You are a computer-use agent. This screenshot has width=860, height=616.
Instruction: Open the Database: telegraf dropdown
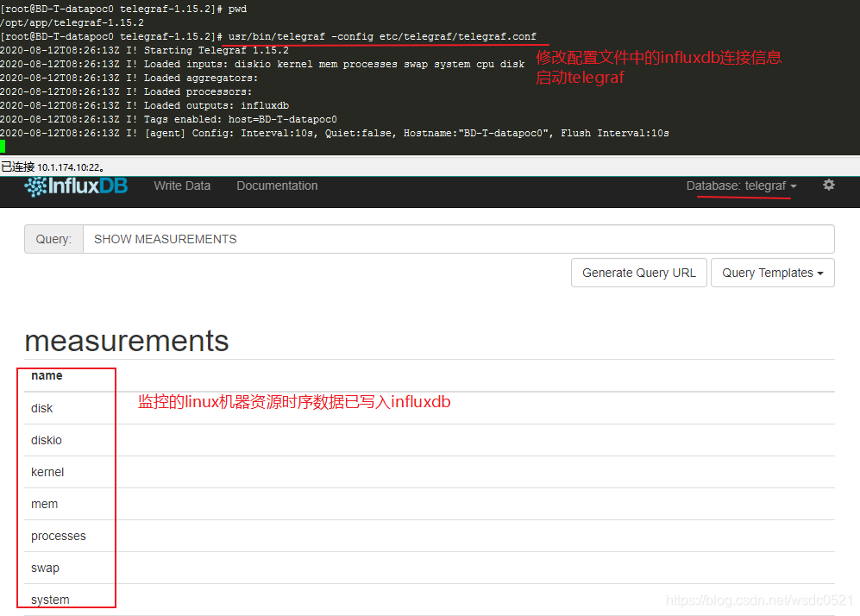(x=742, y=186)
